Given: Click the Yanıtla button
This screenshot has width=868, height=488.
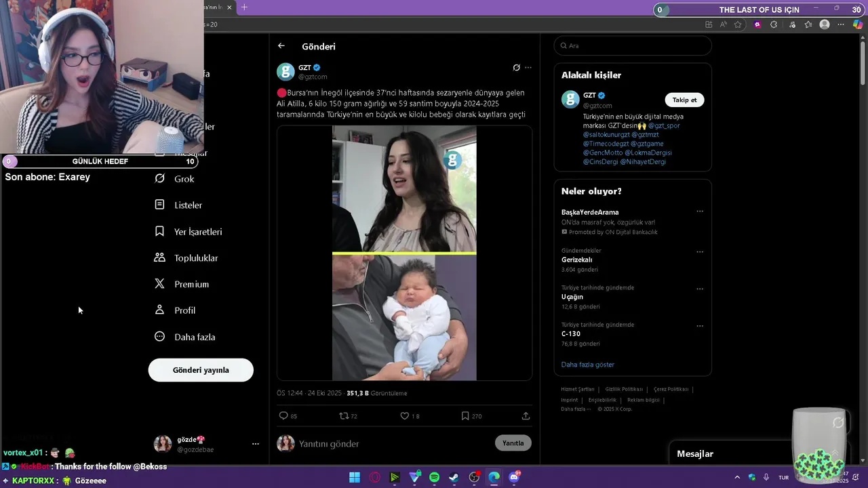Looking at the screenshot, I should (x=513, y=443).
